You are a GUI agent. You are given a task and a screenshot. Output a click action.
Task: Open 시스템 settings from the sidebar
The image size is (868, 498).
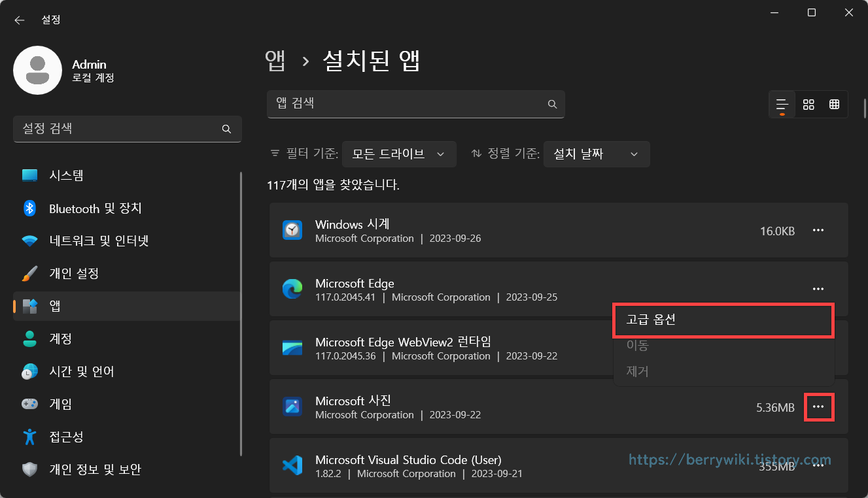[65, 175]
